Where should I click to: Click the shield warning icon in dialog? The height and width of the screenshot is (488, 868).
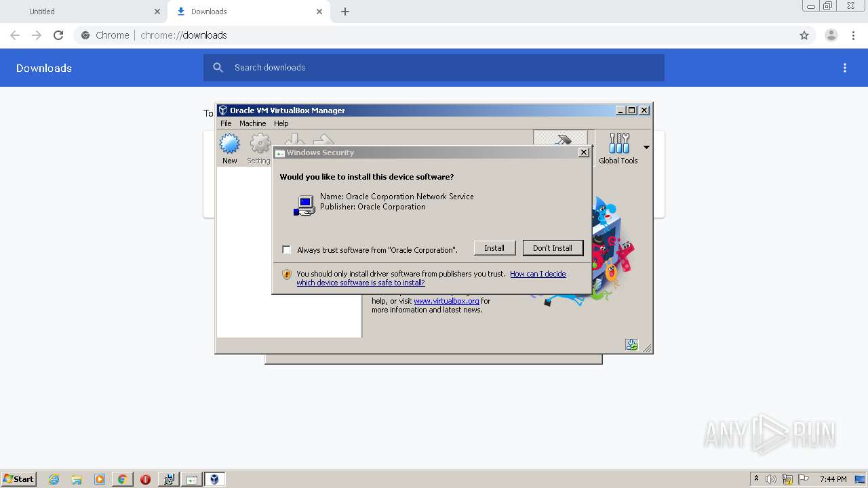287,274
